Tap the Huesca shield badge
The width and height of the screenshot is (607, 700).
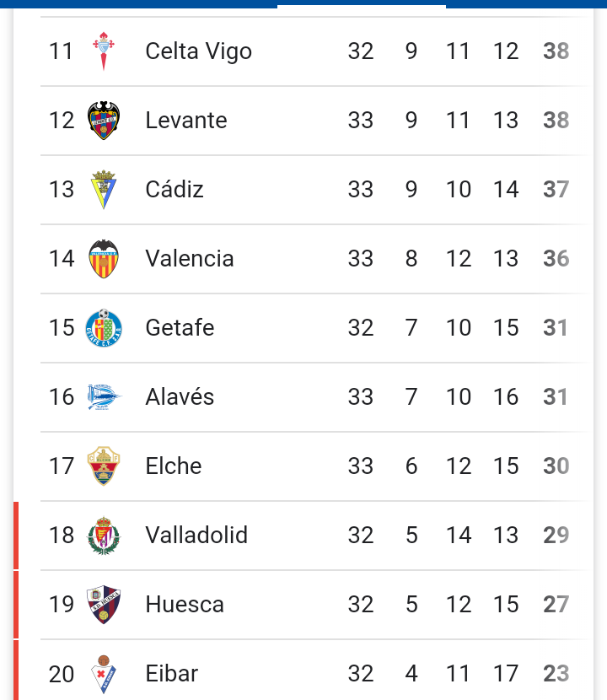click(104, 605)
